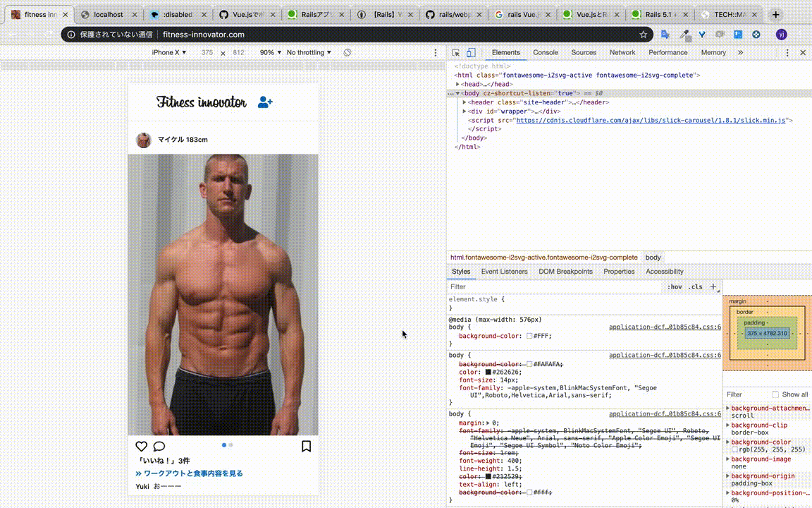Open the 90% zoom dropdown
Viewport: 812px width, 508px height.
pyautogui.click(x=271, y=53)
